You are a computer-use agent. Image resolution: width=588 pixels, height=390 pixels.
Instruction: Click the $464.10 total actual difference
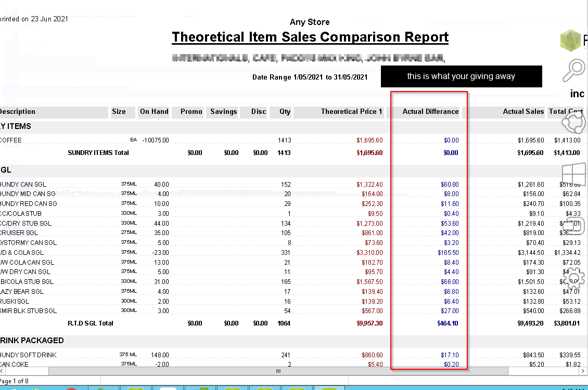[x=448, y=323]
